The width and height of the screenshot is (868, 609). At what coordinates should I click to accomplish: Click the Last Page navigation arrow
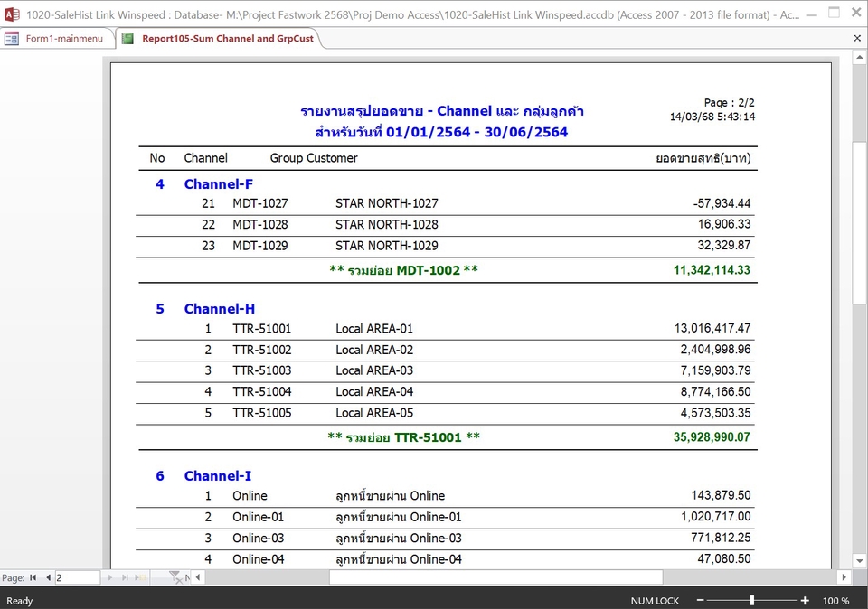pos(124,576)
